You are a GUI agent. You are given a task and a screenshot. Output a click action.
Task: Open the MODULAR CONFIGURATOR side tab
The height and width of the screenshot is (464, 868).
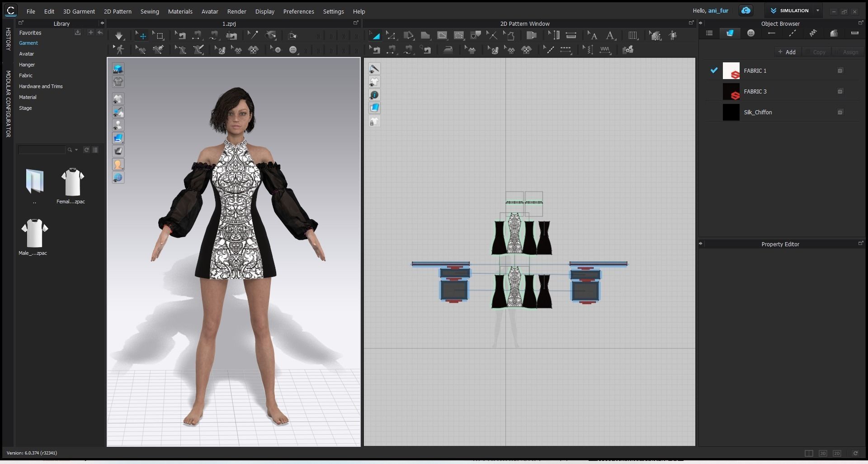[8, 104]
